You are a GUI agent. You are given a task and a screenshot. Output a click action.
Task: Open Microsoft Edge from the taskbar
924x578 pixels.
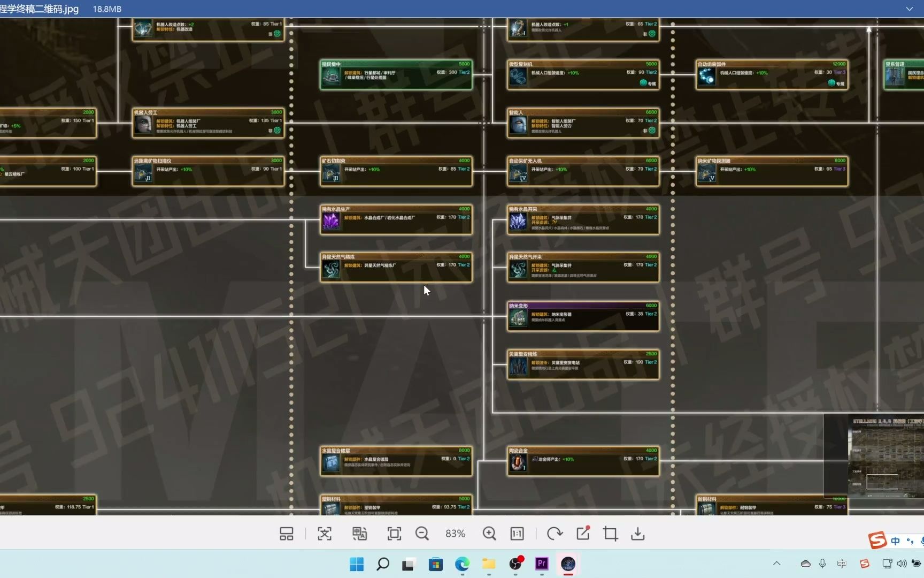pyautogui.click(x=463, y=564)
